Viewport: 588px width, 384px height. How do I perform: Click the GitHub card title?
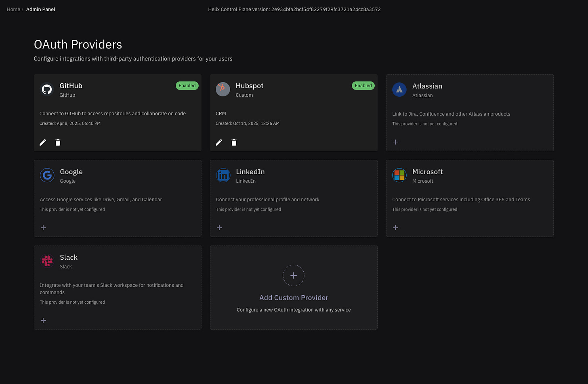(x=71, y=86)
